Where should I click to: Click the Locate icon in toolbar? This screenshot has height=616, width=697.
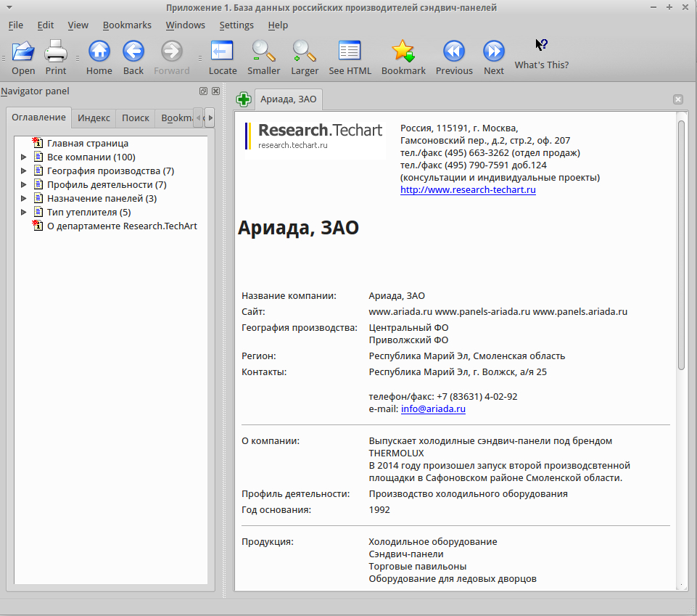pyautogui.click(x=222, y=51)
